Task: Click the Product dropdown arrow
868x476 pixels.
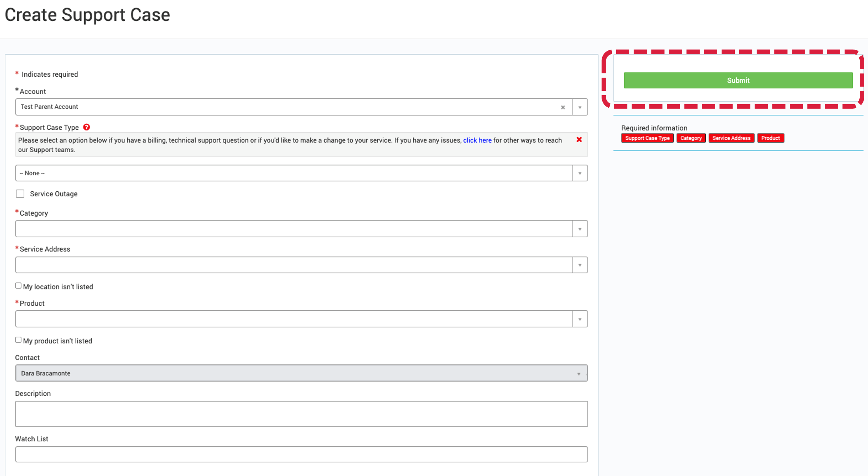Action: pyautogui.click(x=580, y=319)
